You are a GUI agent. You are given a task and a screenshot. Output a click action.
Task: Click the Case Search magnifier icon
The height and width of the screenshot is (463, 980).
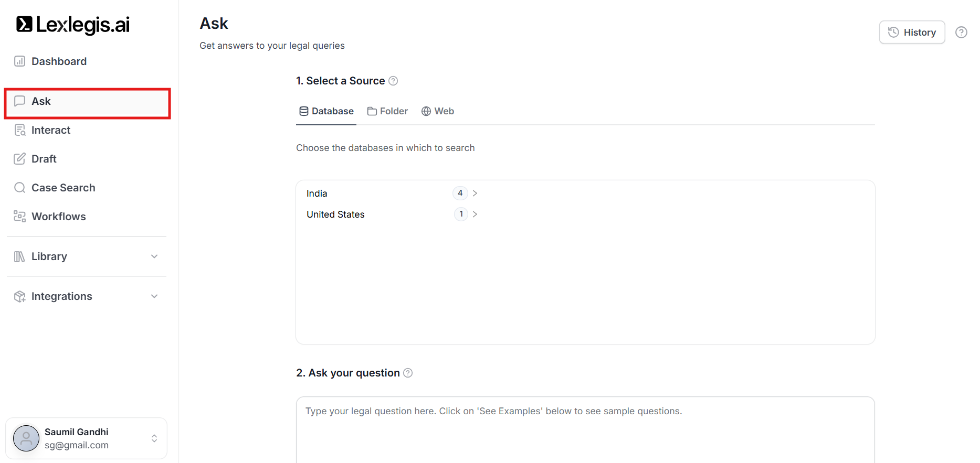(x=19, y=188)
